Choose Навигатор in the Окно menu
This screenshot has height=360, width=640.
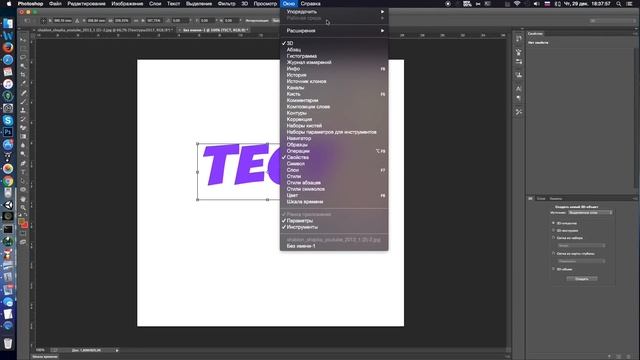tap(334, 138)
